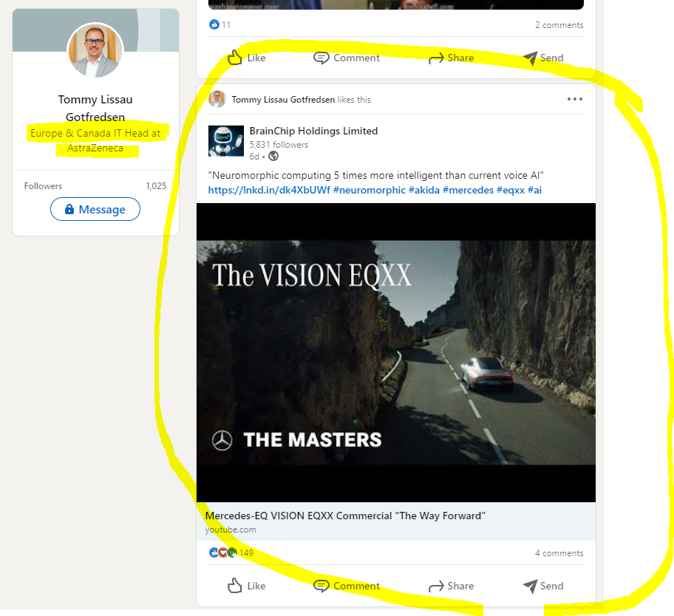The height and width of the screenshot is (616, 674).
Task: Open the small avatar beside 'likes this'
Action: pyautogui.click(x=217, y=99)
